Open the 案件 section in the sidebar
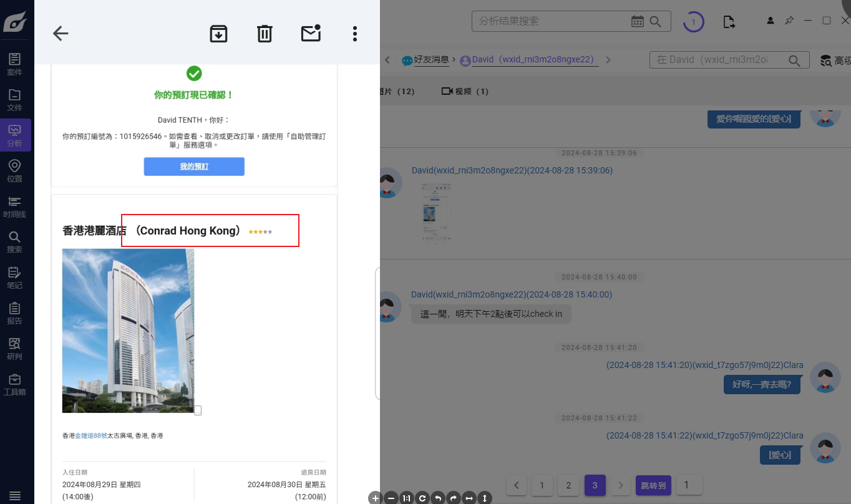This screenshot has height=504, width=851. (14, 64)
